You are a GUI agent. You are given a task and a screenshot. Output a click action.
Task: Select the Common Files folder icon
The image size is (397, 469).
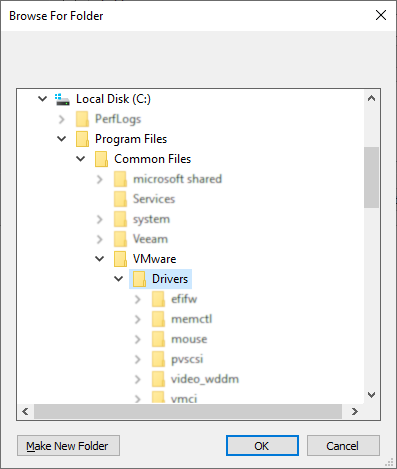(101, 159)
